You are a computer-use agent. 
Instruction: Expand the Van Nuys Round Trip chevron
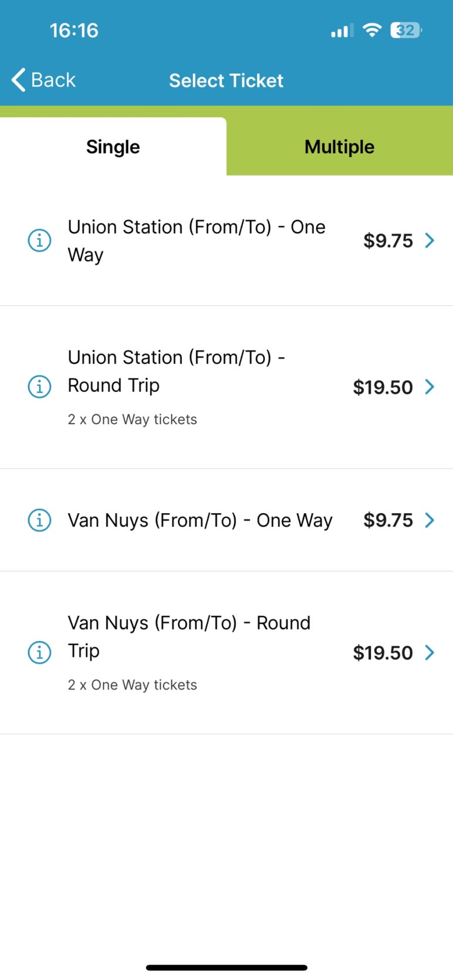(x=430, y=652)
